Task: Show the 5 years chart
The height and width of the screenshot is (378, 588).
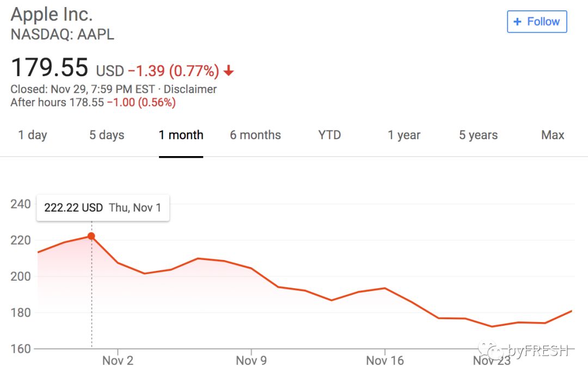Action: [x=478, y=135]
